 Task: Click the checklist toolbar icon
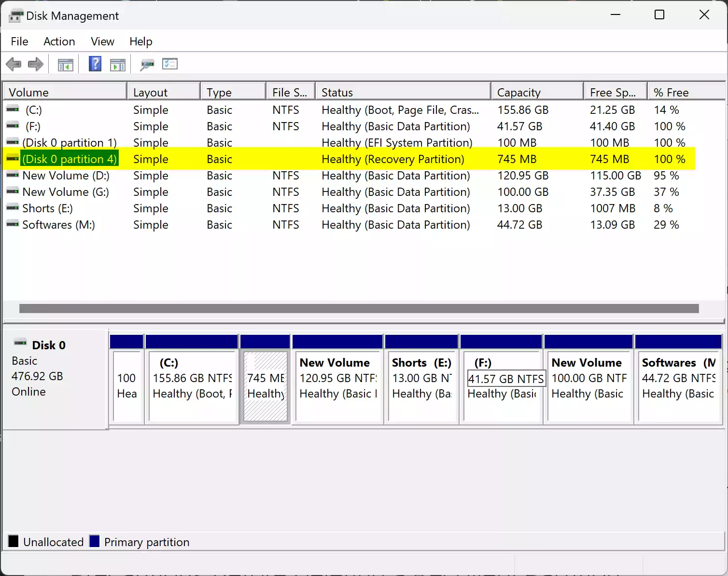[170, 64]
